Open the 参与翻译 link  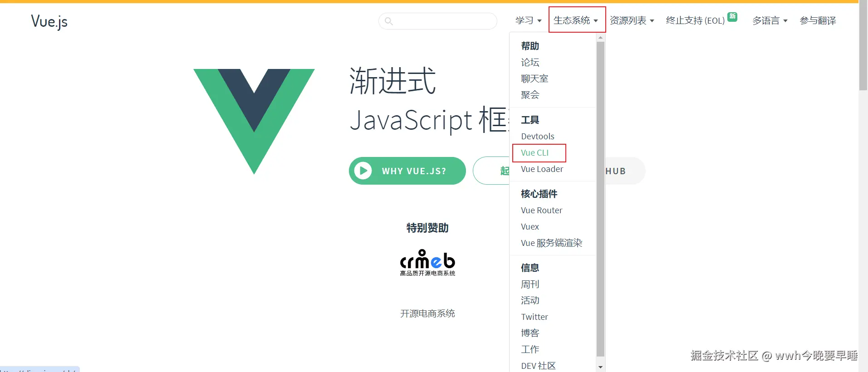click(818, 20)
